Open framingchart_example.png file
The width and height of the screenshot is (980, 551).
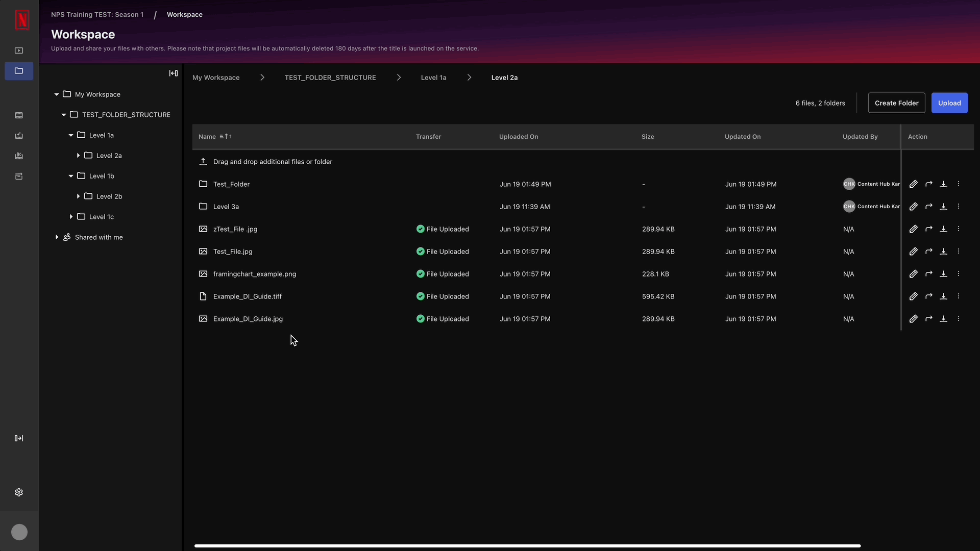[255, 274]
